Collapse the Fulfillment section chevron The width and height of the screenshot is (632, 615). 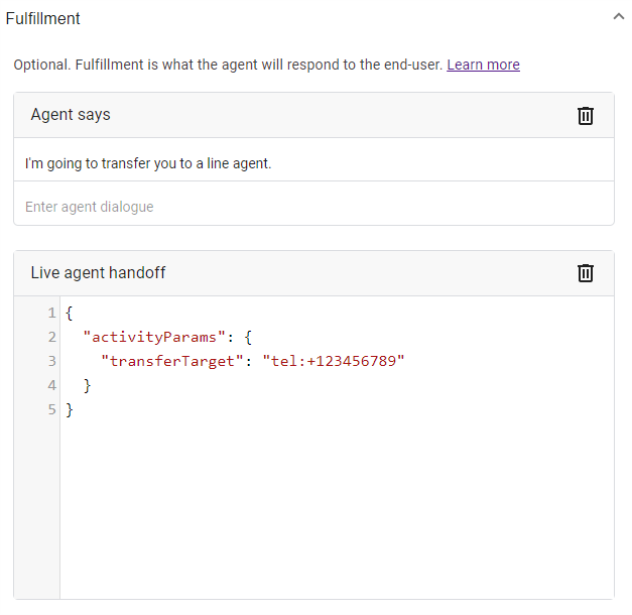pyautogui.click(x=618, y=17)
